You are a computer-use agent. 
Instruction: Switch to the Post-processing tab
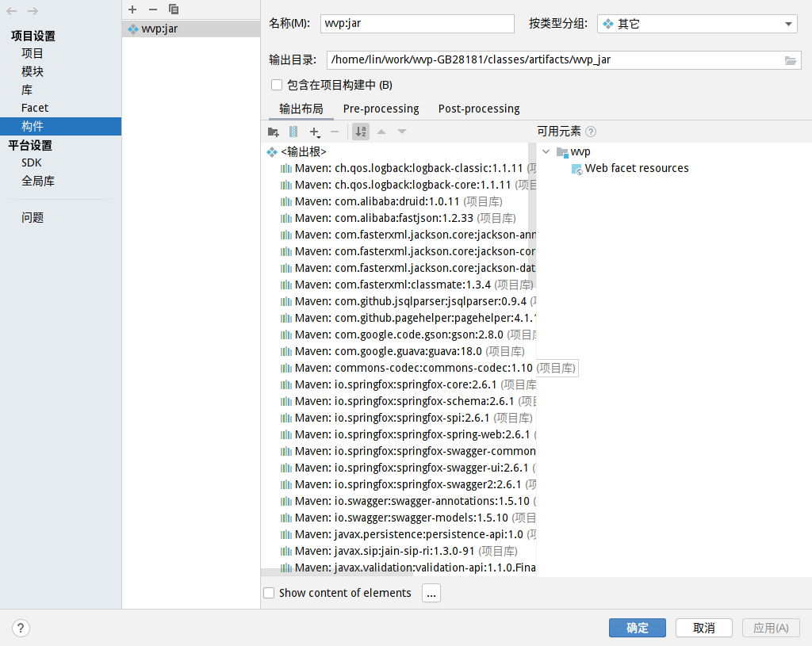479,109
